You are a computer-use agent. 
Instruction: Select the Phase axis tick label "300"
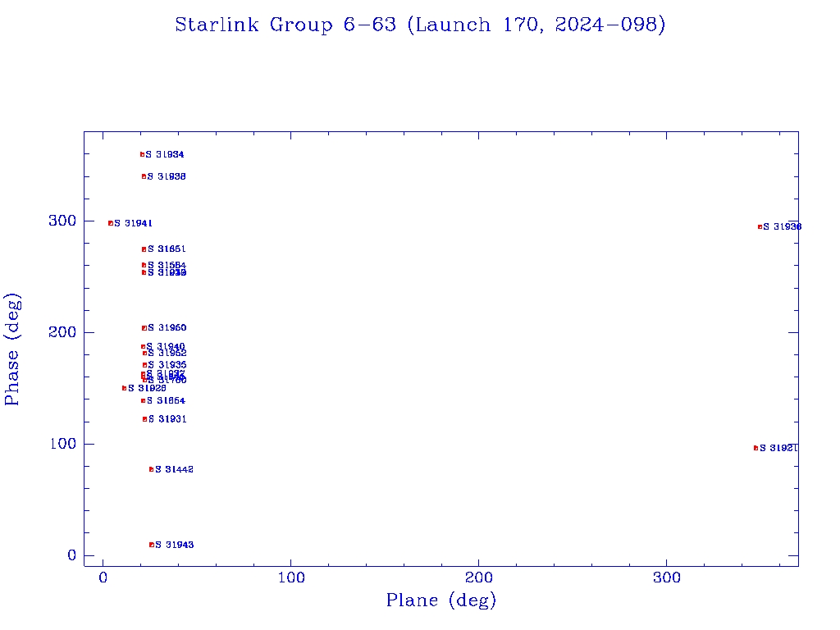click(x=62, y=221)
